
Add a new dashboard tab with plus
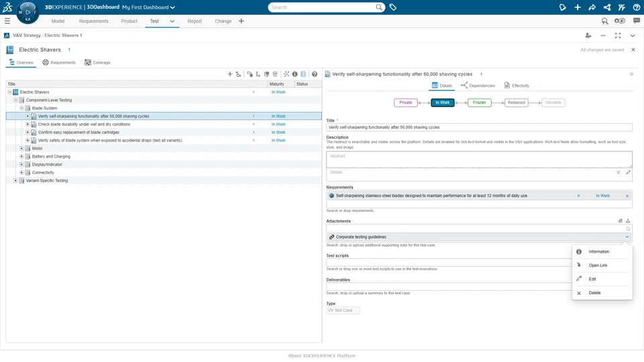(x=241, y=21)
